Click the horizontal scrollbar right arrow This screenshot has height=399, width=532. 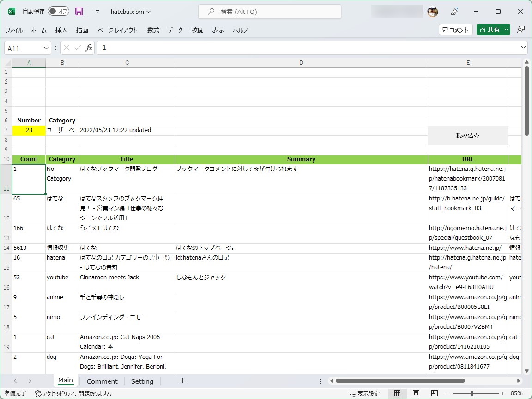(519, 381)
